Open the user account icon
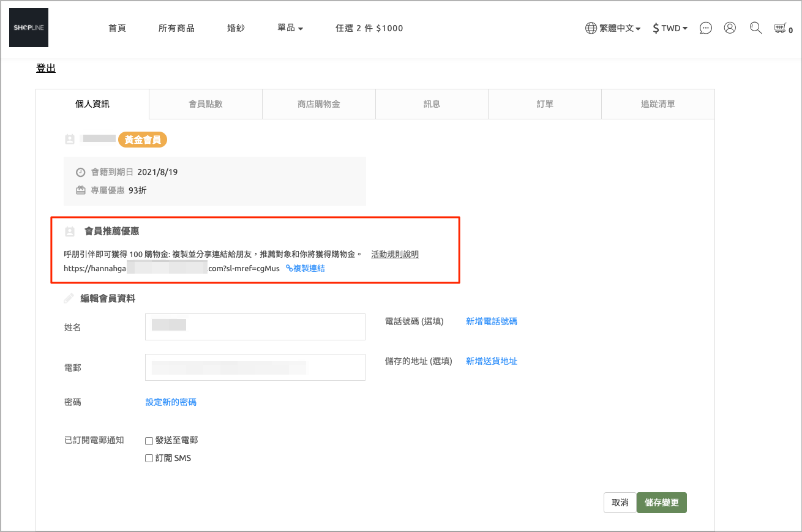The width and height of the screenshot is (802, 532). click(x=730, y=28)
